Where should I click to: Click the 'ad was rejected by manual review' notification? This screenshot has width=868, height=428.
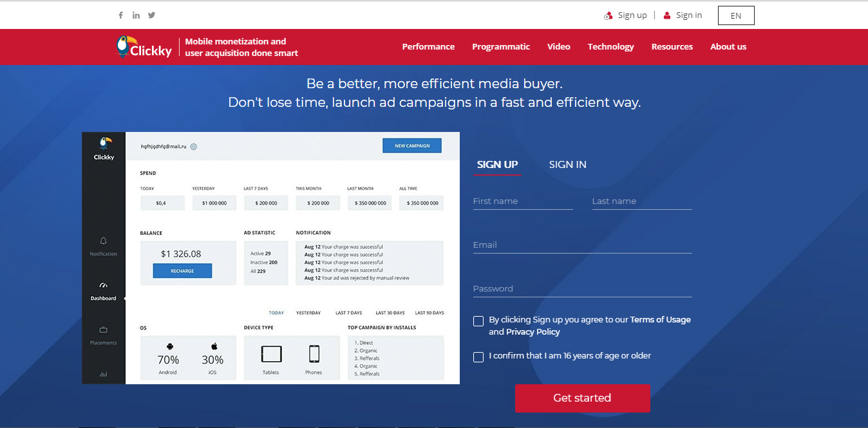click(357, 278)
